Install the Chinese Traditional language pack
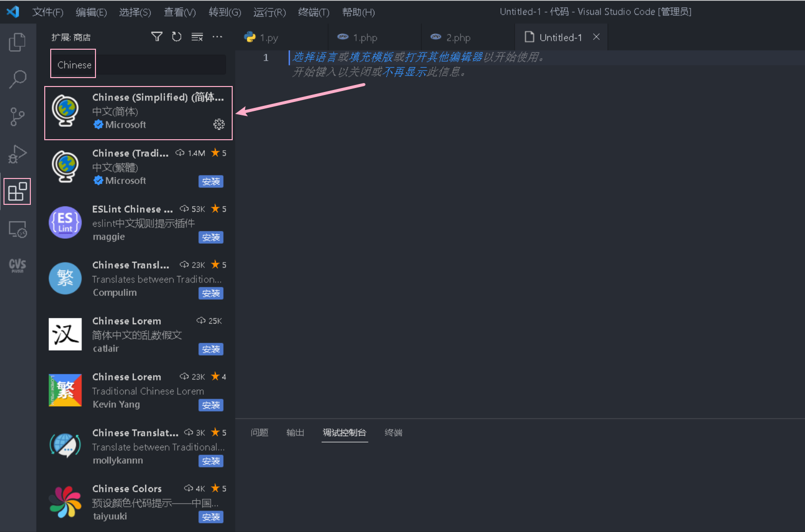The image size is (805, 532). tap(211, 181)
